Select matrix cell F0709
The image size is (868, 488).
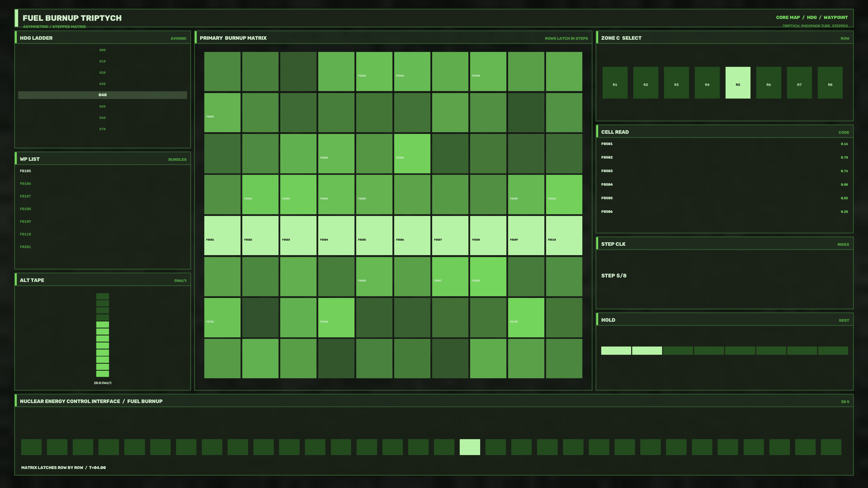click(526, 318)
